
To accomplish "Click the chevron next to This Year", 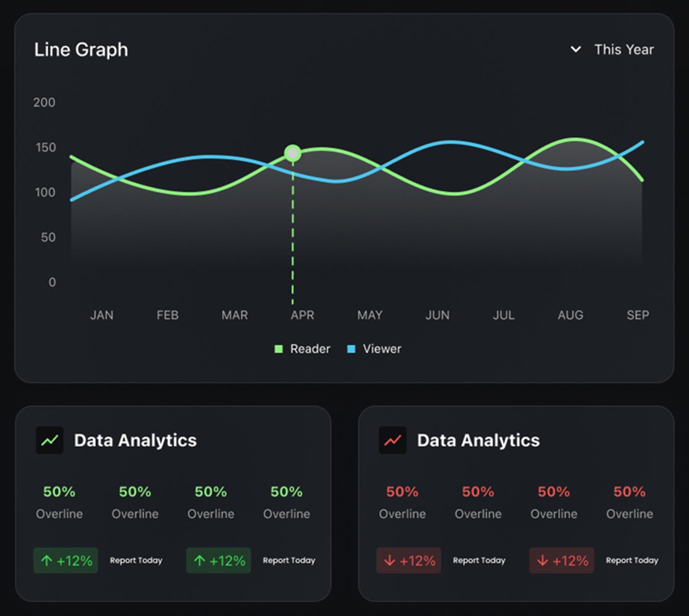I will (575, 49).
